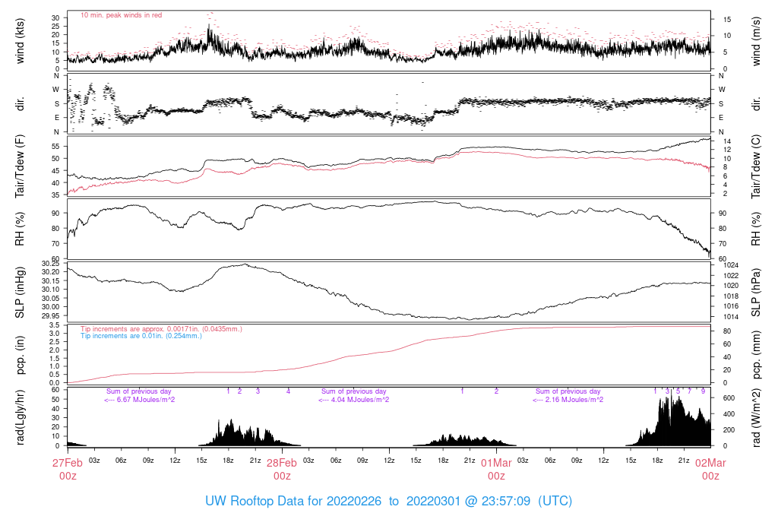Click the 02Mar 00z date label
778x532 pixels.
(710, 469)
